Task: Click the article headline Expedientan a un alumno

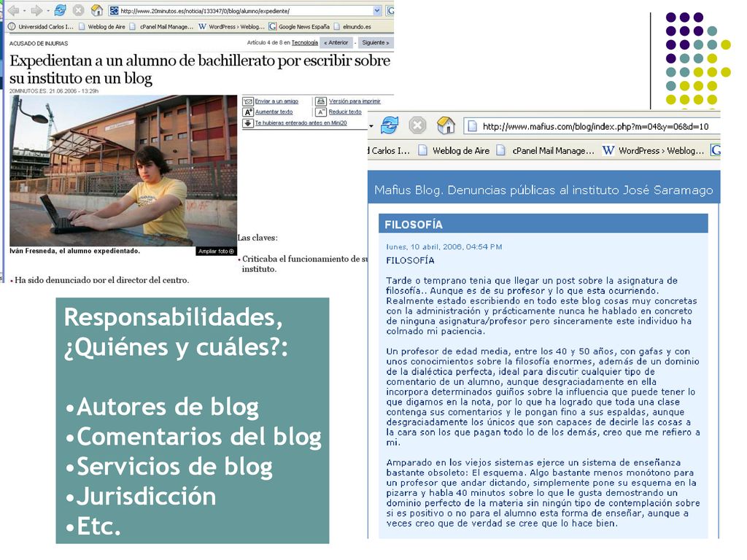Action: 200,69
